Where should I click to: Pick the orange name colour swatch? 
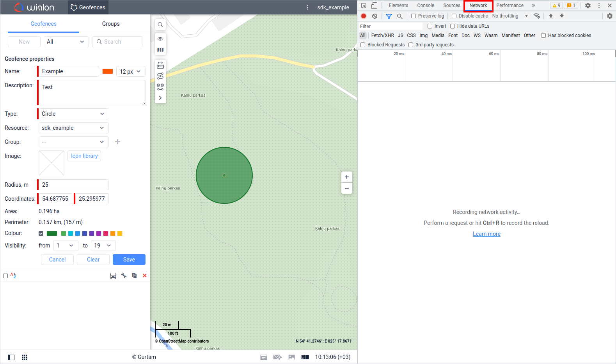click(x=108, y=71)
